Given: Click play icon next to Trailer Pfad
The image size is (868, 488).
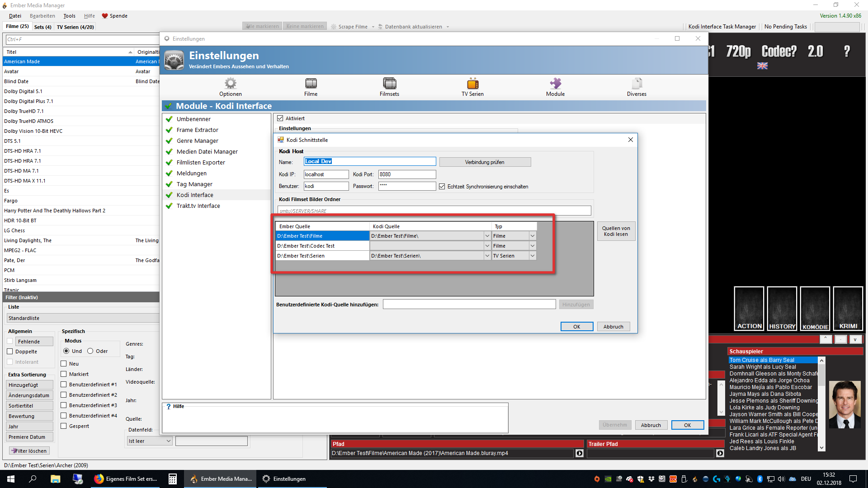Looking at the screenshot, I should tap(720, 453).
